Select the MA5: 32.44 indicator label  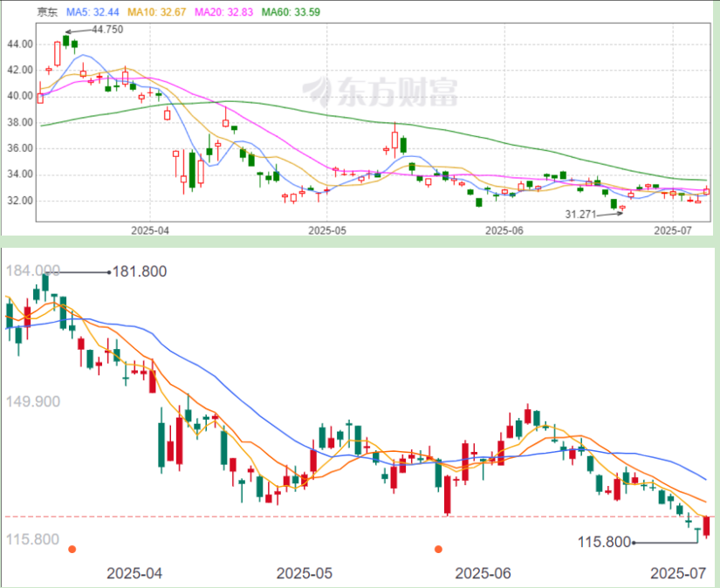[x=93, y=12]
